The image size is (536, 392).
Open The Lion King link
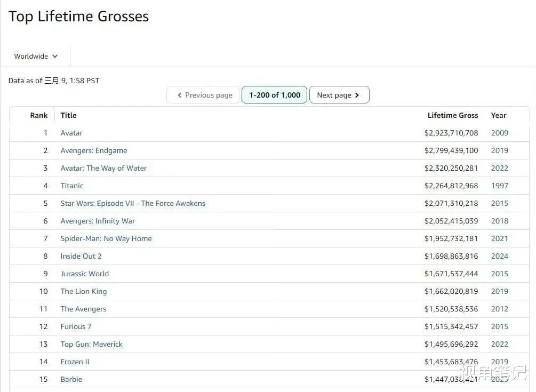pyautogui.click(x=84, y=292)
